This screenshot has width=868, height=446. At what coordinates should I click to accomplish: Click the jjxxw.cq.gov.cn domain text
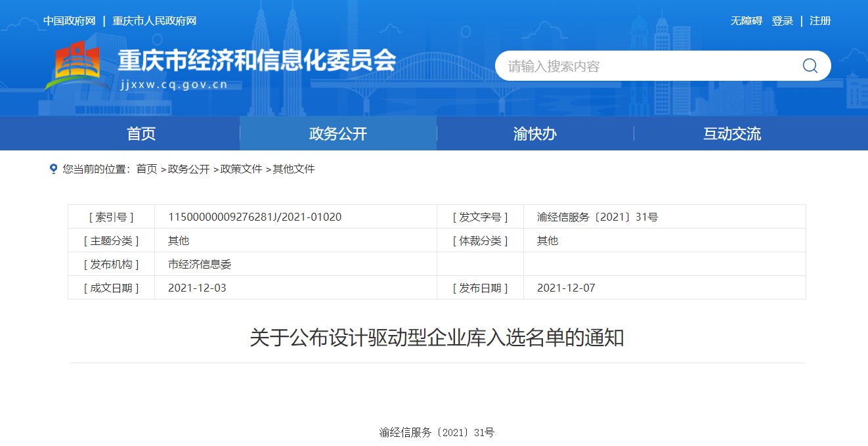[x=174, y=84]
